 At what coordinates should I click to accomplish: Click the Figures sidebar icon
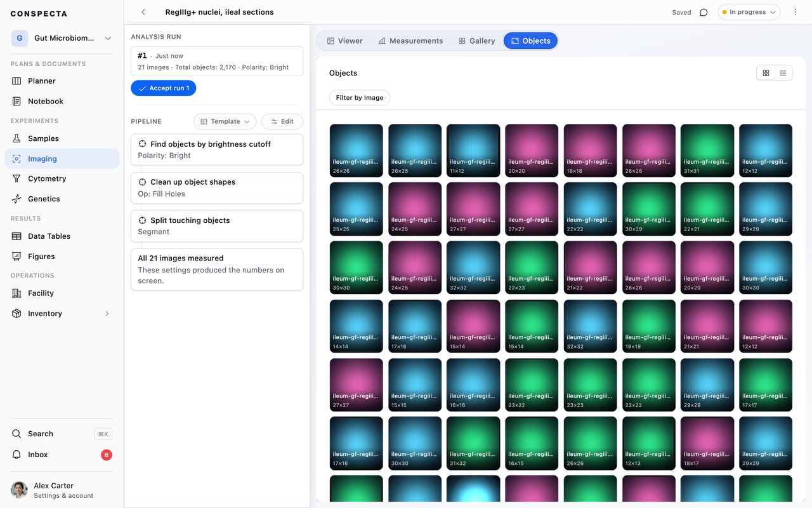16,257
